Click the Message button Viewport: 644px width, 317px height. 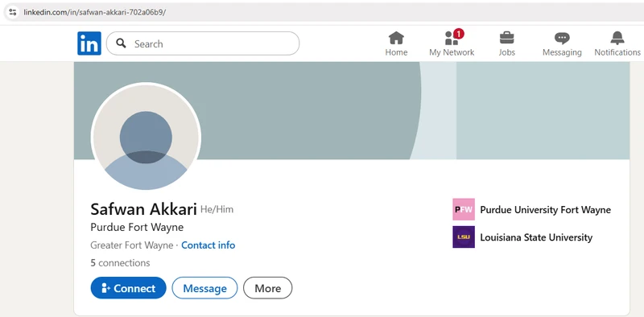tap(204, 288)
